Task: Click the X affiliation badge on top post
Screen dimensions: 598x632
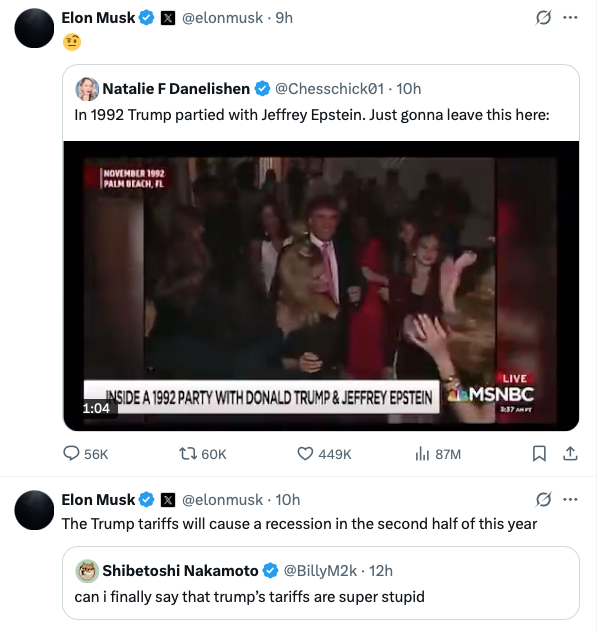Action: coord(168,18)
